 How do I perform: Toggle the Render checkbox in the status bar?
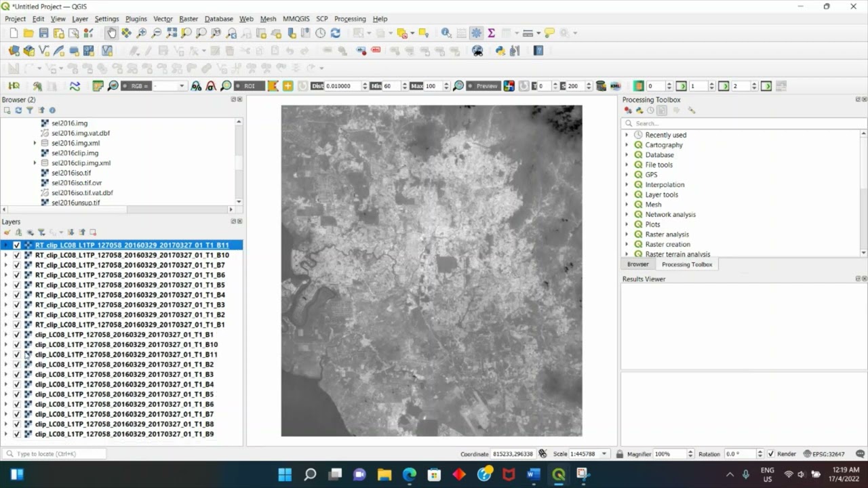tap(771, 454)
